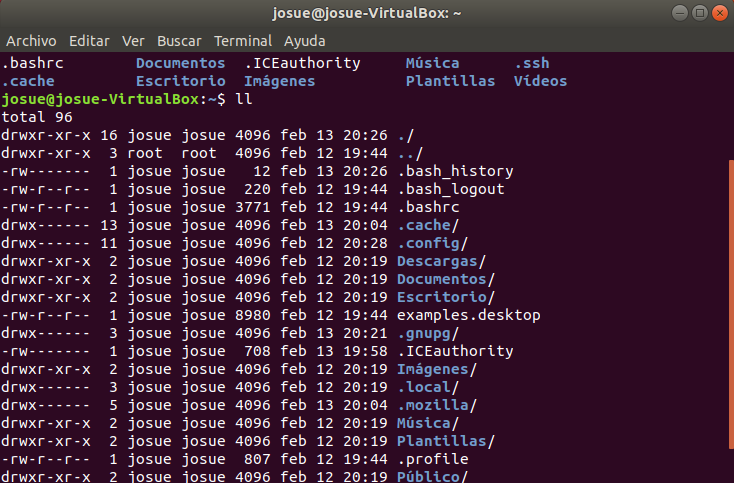This screenshot has height=483, width=734.
Task: Click the 8980 file size value
Action: [253, 315]
